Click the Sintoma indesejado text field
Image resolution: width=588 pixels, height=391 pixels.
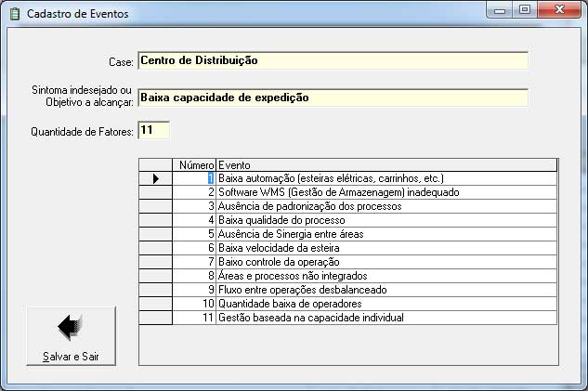pos(332,98)
